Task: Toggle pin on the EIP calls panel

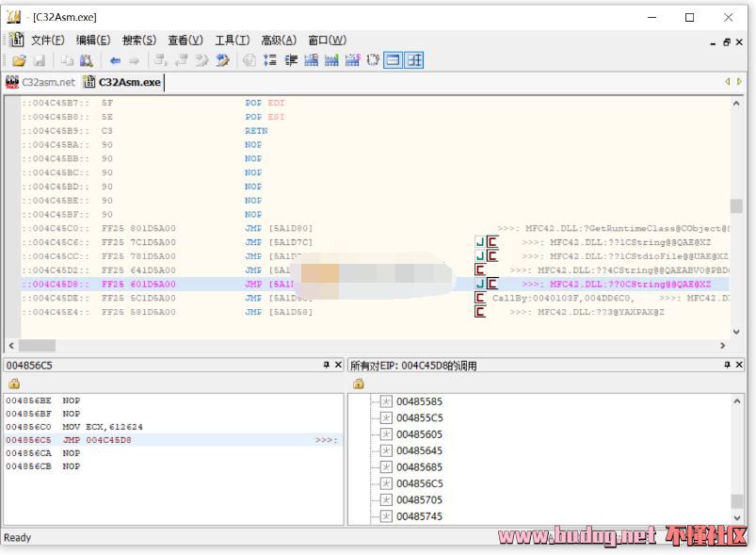Action: pos(727,365)
